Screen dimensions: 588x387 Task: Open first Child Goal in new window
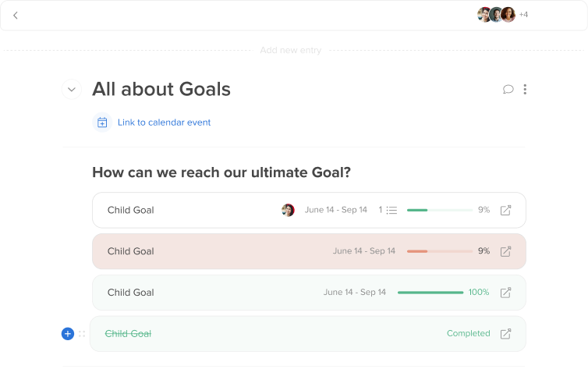(x=505, y=210)
